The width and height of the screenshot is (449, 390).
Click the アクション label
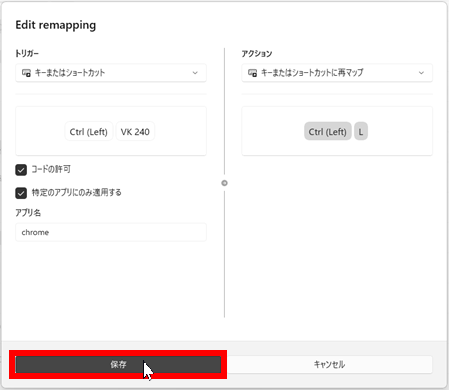(257, 53)
